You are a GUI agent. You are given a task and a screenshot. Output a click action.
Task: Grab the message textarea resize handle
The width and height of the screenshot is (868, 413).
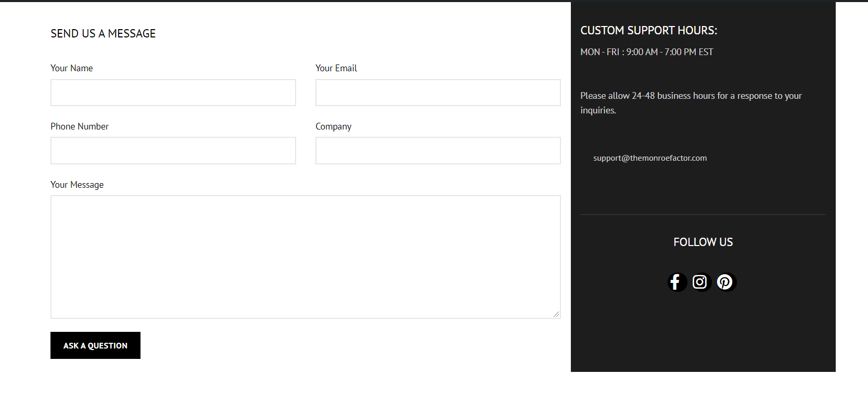tap(556, 314)
